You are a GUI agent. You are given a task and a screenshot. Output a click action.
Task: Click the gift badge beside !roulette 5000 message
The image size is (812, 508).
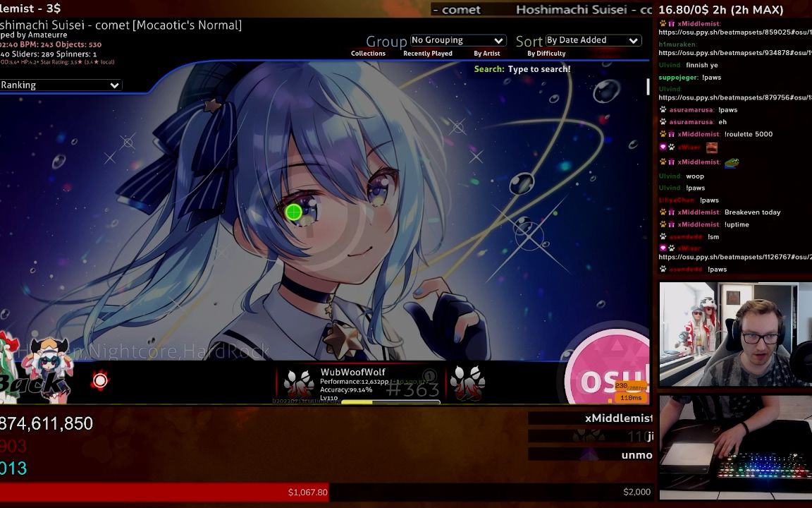672,134
